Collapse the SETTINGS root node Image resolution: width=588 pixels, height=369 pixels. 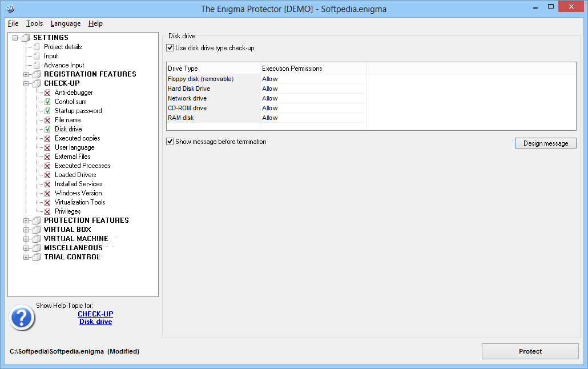click(x=15, y=38)
